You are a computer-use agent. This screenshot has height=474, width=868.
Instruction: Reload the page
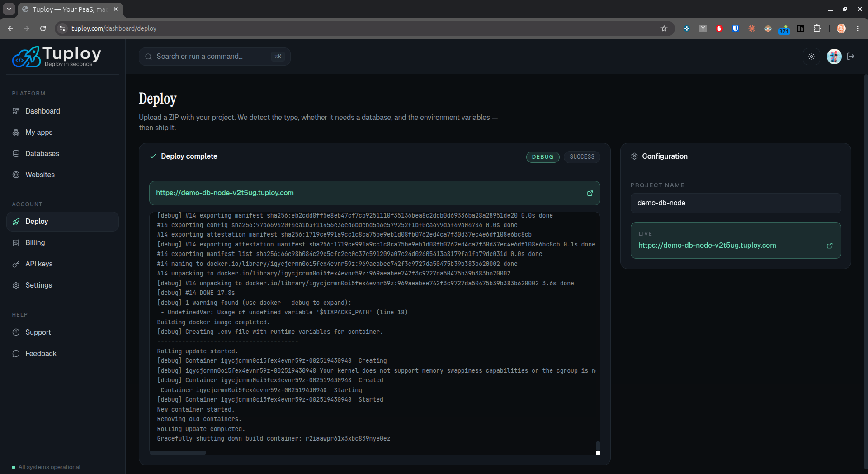(x=43, y=28)
